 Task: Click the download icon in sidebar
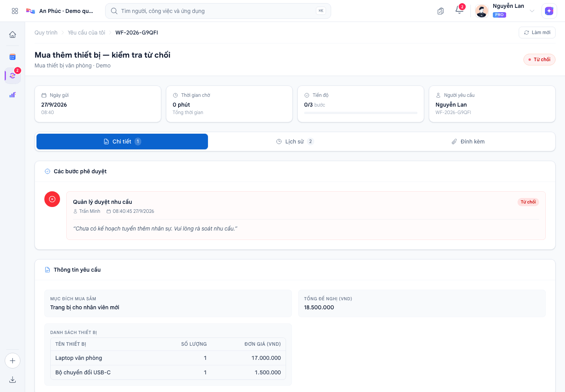click(x=13, y=379)
